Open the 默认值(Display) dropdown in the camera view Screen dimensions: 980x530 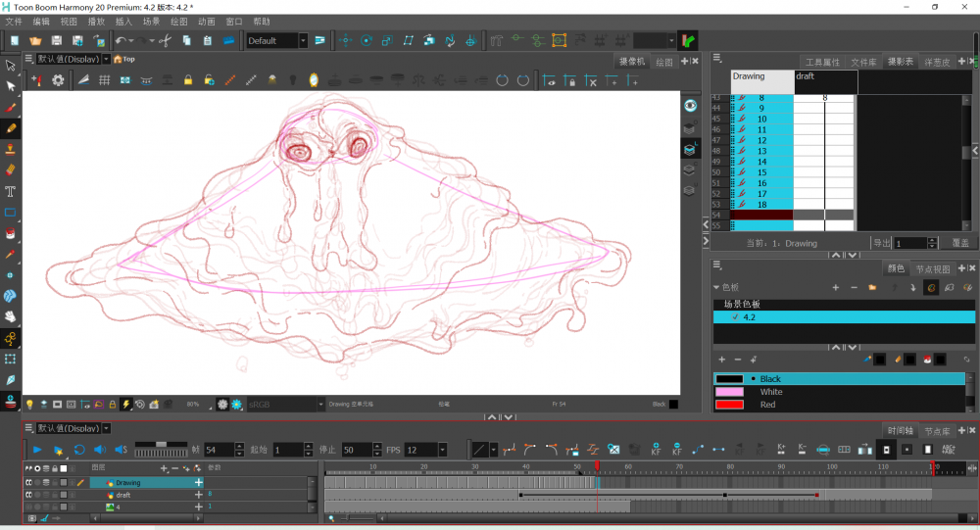[x=106, y=59]
